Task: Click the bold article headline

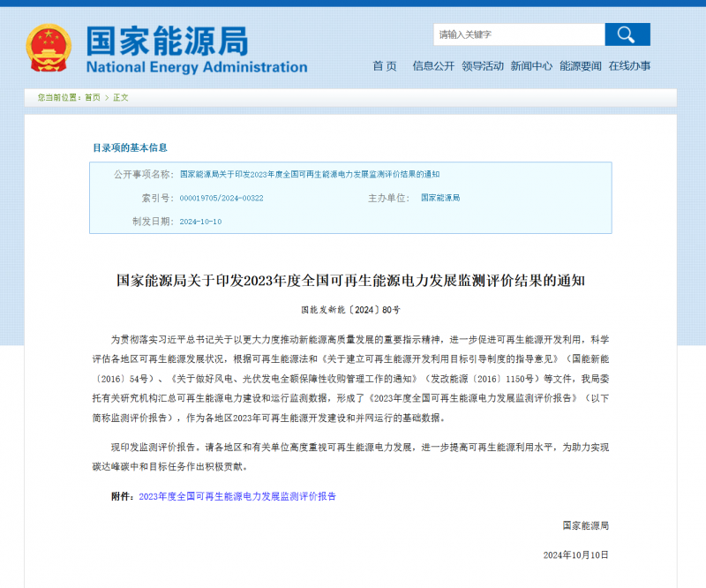Action: click(350, 281)
